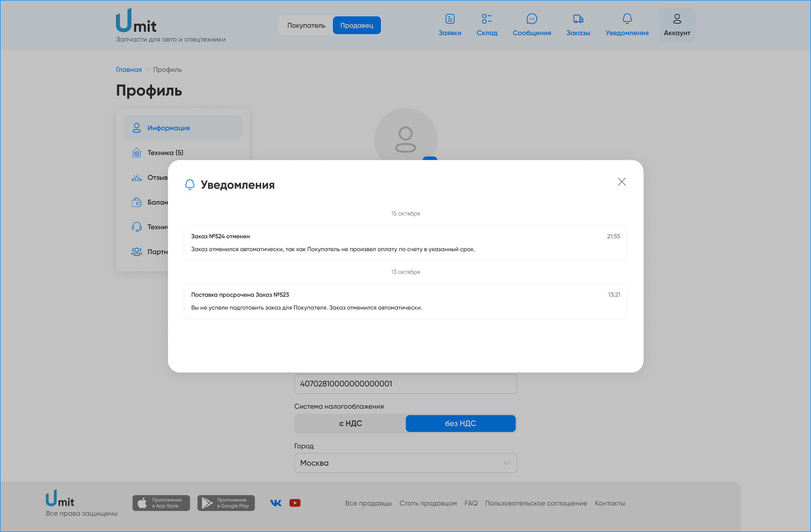811x532 pixels.
Task: Click the Все права защищены text
Action: 82,513
